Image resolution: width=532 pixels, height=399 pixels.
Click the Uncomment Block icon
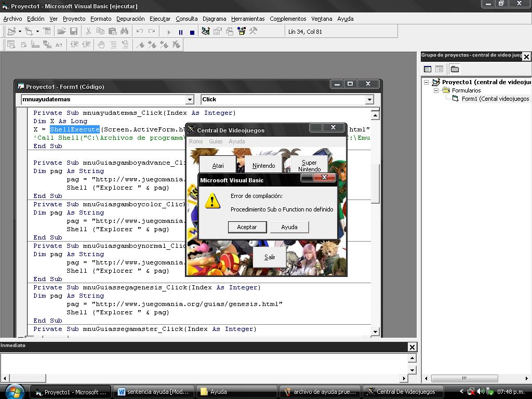tap(125, 45)
